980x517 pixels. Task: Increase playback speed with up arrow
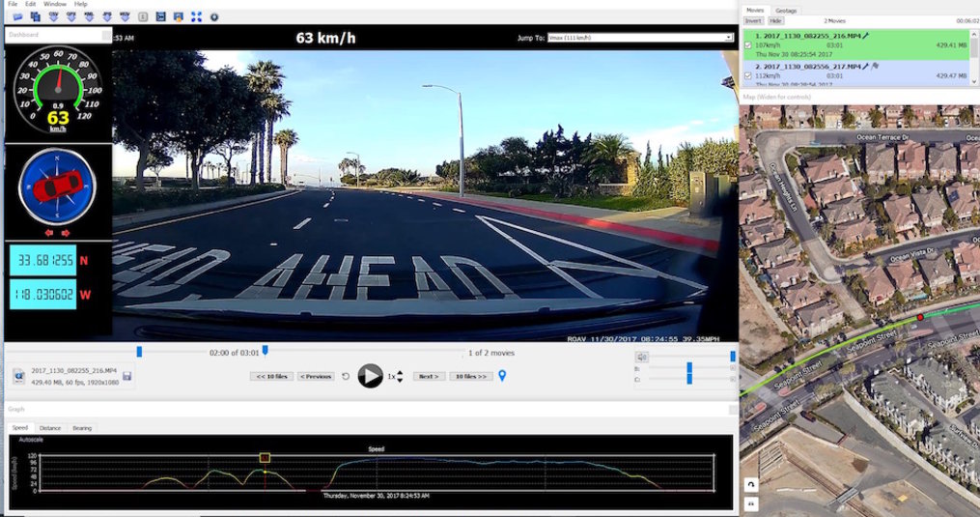(400, 373)
